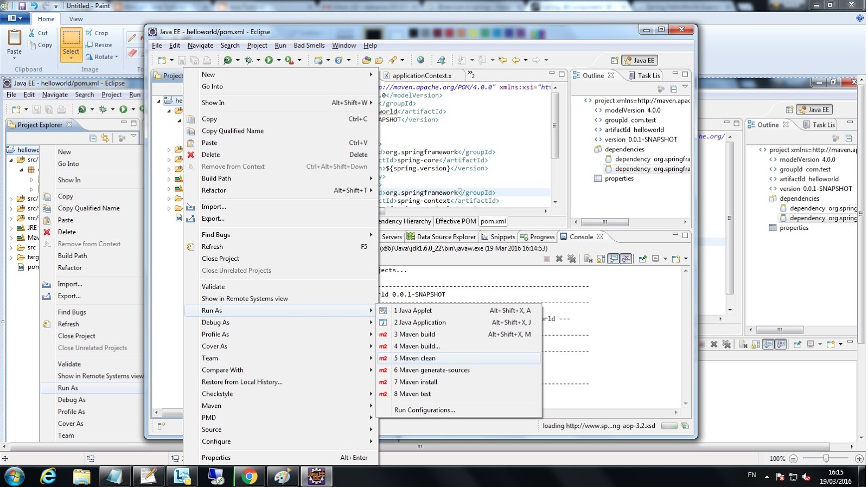Click Display Selected Console icon
This screenshot has height=487, width=868.
[x=656, y=259]
